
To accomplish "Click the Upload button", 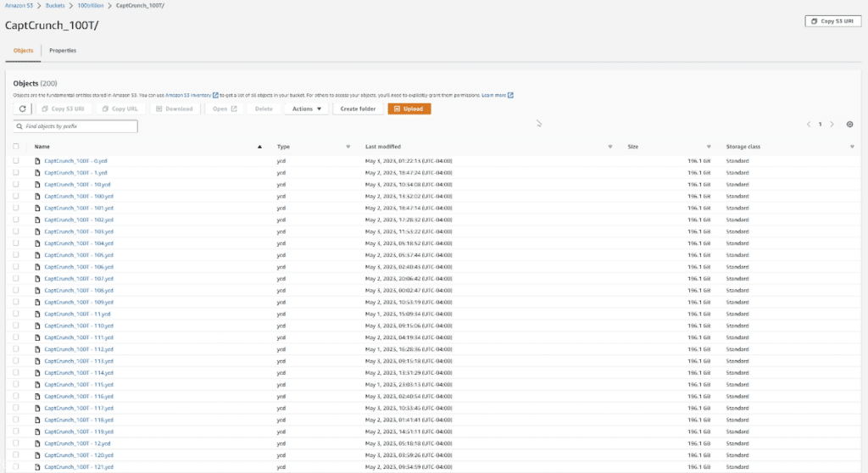I will coord(409,109).
